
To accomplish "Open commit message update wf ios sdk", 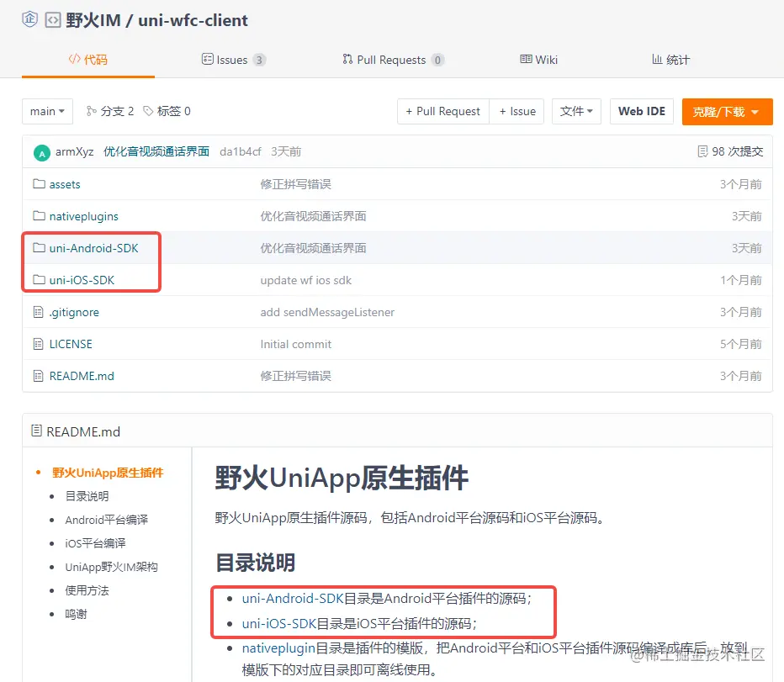I will tap(305, 281).
